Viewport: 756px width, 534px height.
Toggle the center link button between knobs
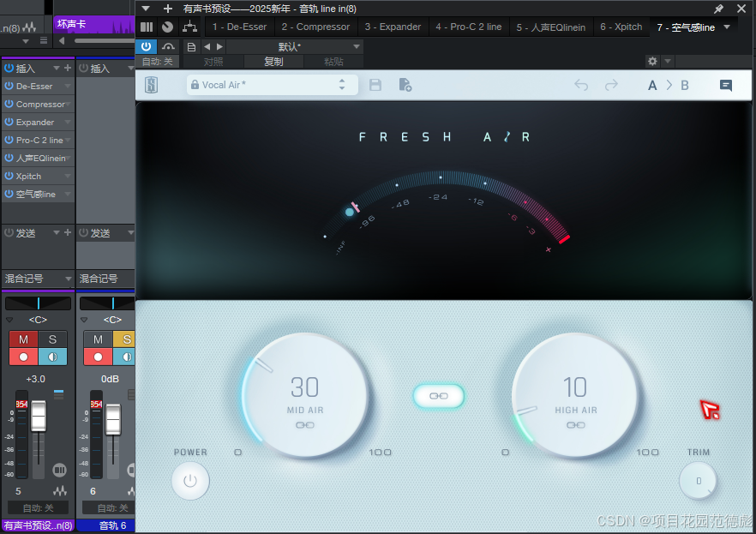[x=439, y=396]
